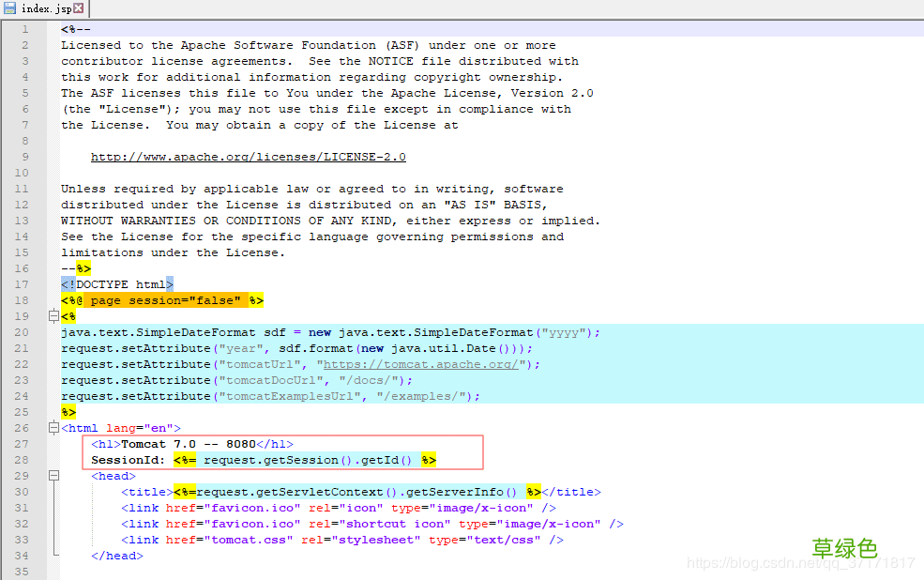Click the html lang="en" opening tag

click(x=121, y=428)
